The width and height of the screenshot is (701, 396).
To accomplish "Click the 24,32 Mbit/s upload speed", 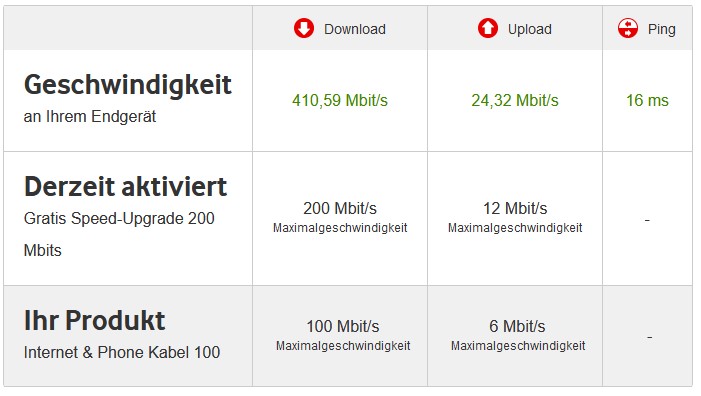I will (515, 100).
